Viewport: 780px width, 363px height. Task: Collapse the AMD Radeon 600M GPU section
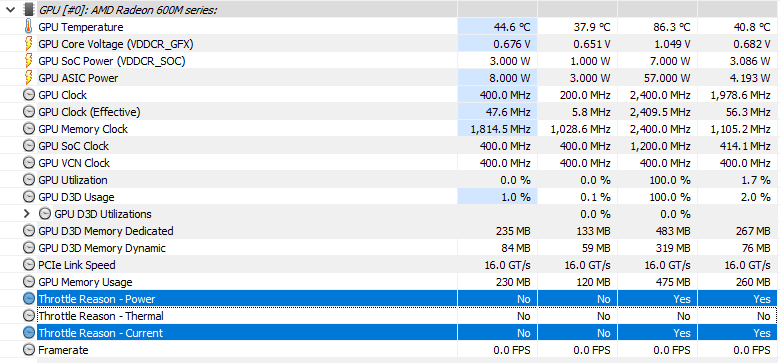[x=10, y=9]
